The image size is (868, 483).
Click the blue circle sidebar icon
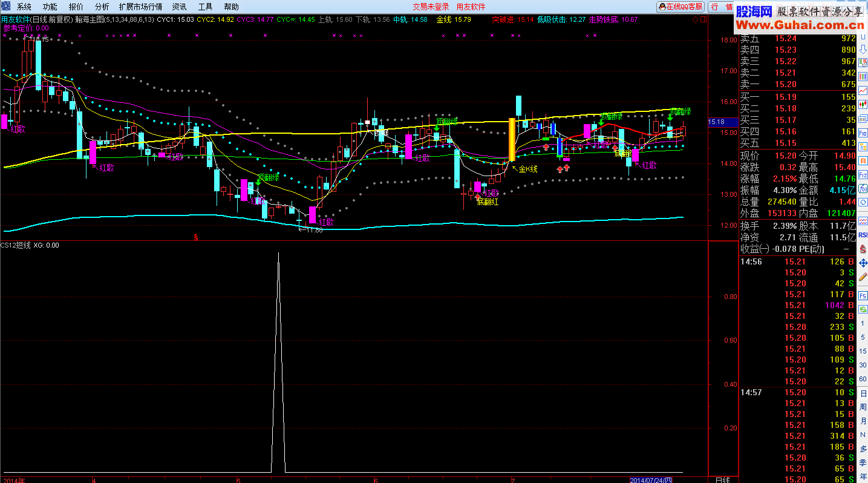coord(863,202)
